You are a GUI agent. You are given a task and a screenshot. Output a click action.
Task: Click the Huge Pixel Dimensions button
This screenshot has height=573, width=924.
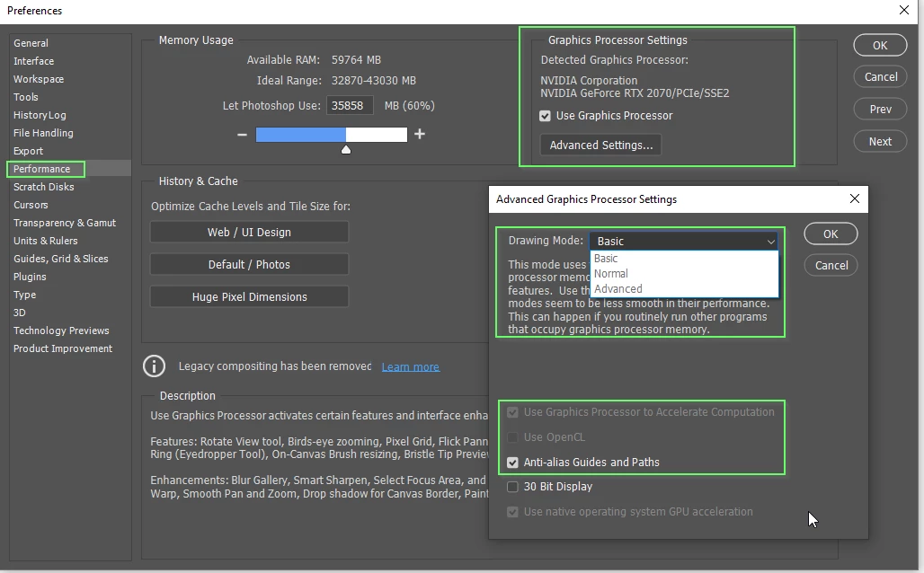[249, 297]
